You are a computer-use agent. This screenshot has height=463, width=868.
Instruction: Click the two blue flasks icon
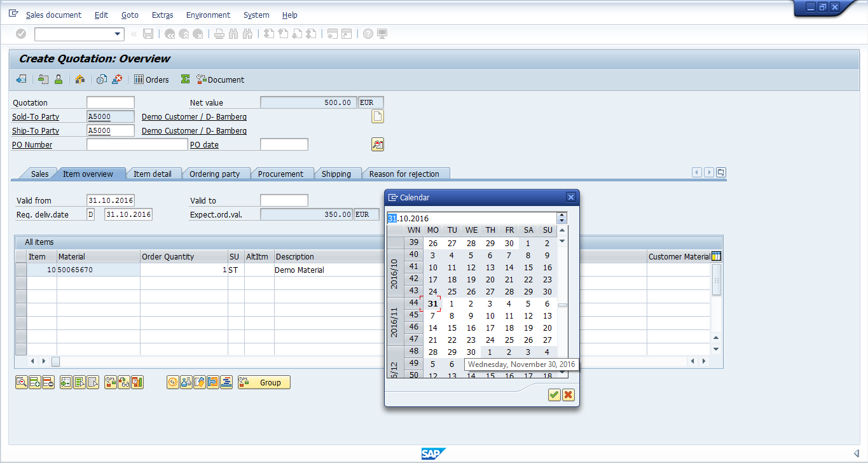click(186, 382)
